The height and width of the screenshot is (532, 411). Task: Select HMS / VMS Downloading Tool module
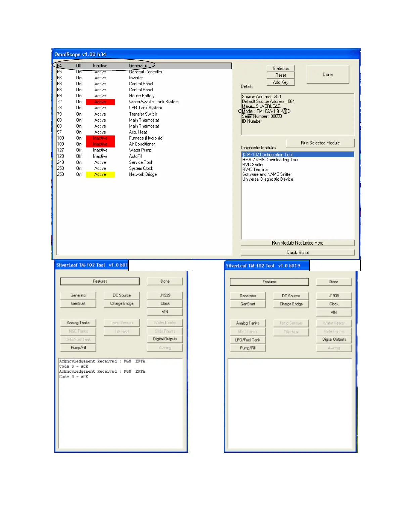298,160
